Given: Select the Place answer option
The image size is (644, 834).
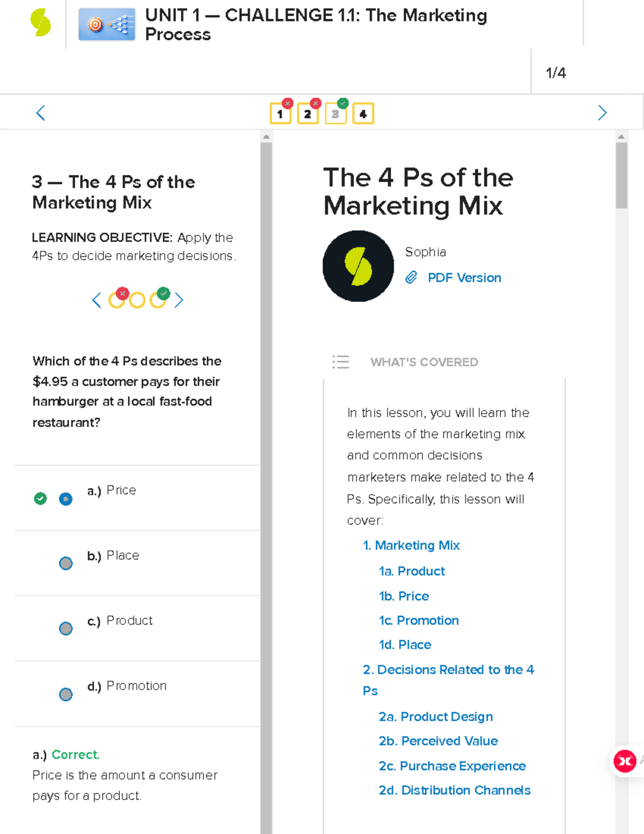Looking at the screenshot, I should (65, 563).
